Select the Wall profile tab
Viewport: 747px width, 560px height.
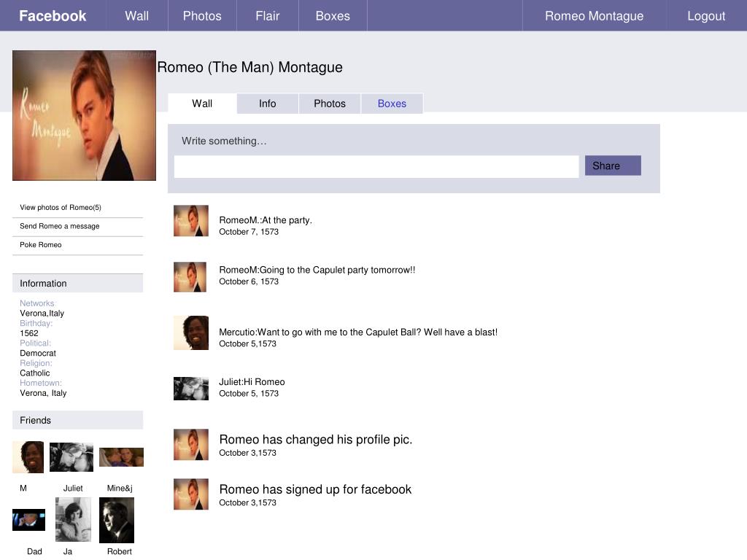pos(202,104)
